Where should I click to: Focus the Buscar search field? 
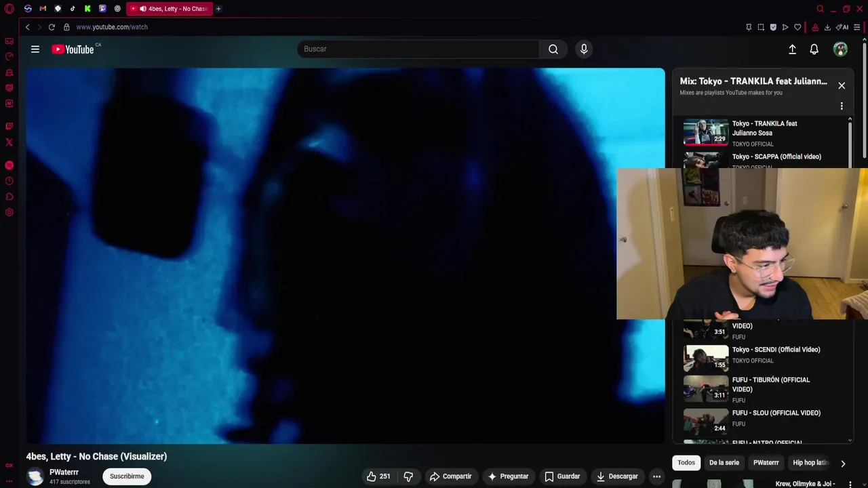[x=418, y=49]
